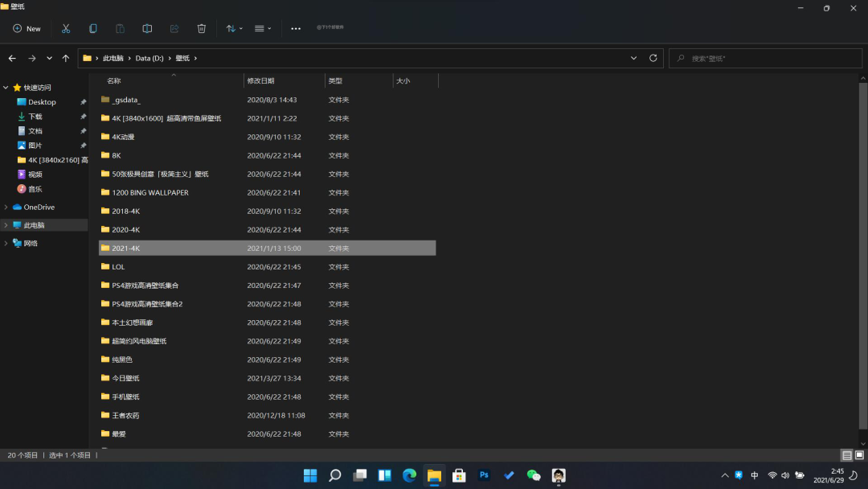The height and width of the screenshot is (489, 868).
Task: Click the Delete trash can icon
Action: (202, 28)
